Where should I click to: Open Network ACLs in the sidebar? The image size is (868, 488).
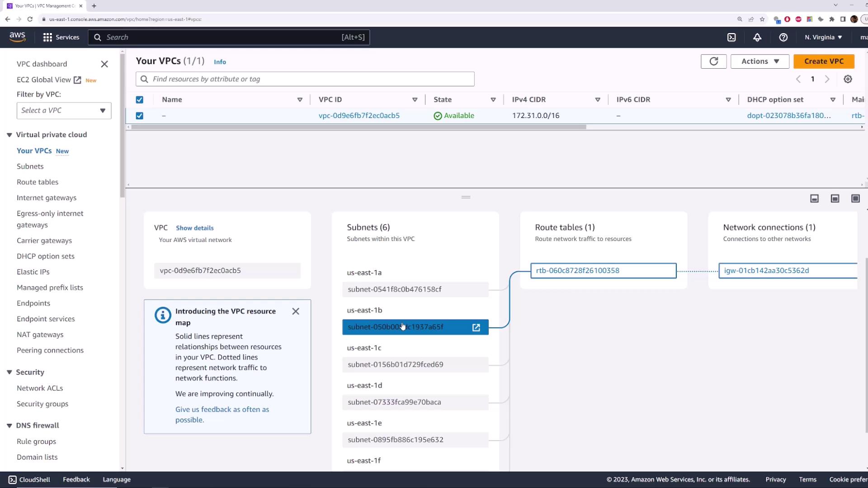pos(40,388)
